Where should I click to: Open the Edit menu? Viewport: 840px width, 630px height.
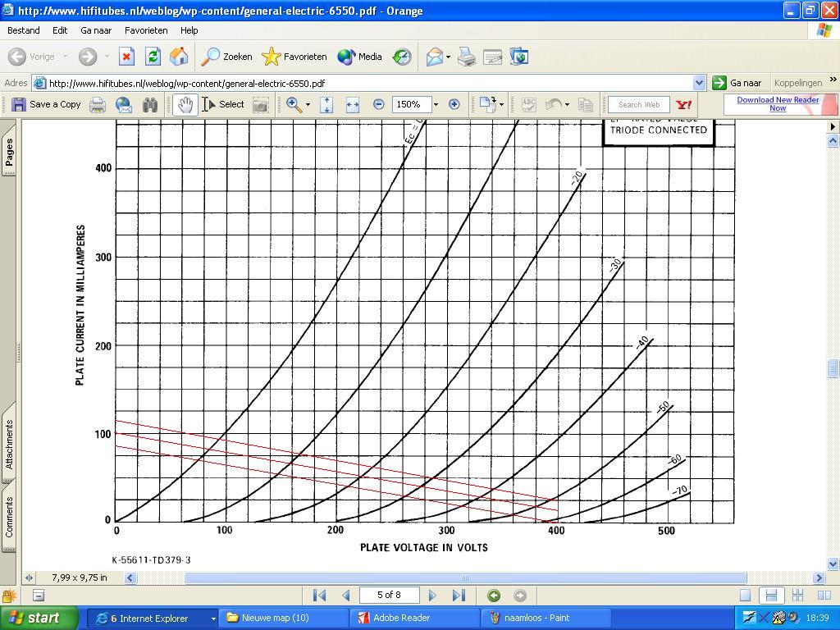(x=60, y=30)
